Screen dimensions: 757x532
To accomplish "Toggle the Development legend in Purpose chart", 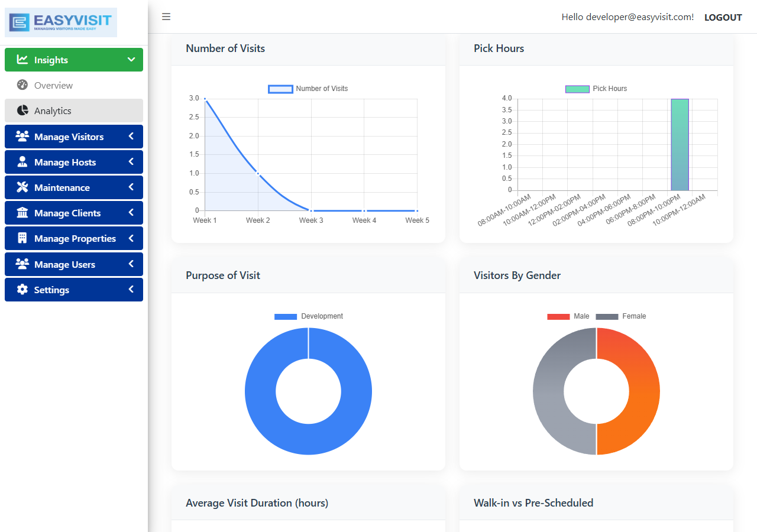I will coord(308,316).
